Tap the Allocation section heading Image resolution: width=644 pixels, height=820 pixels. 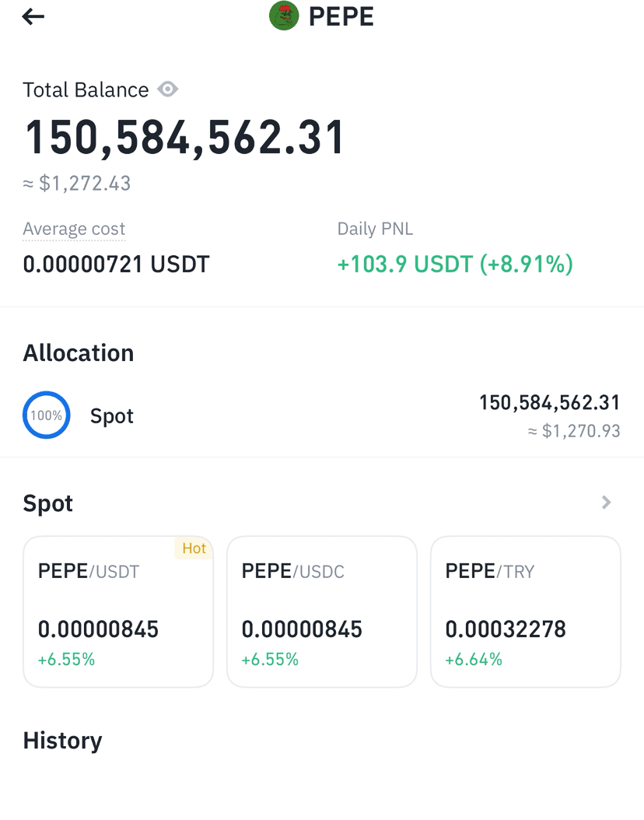click(79, 353)
